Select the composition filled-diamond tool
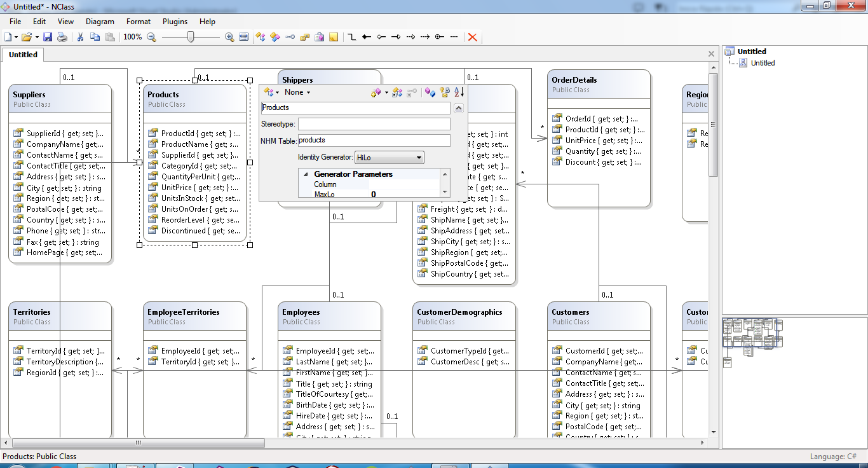The image size is (868, 468). [366, 37]
